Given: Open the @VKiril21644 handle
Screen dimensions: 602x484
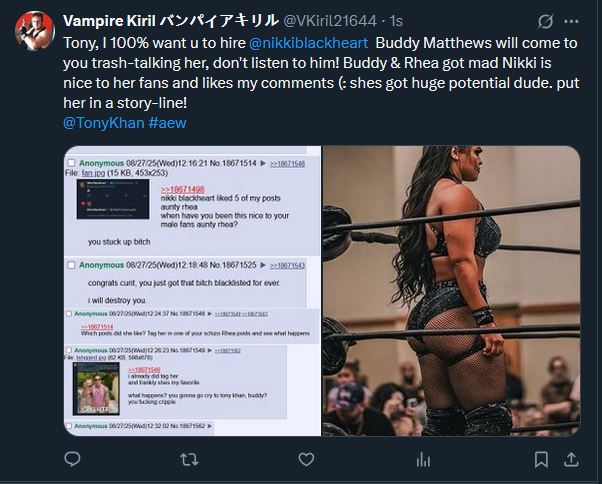Looking at the screenshot, I should pos(329,21).
